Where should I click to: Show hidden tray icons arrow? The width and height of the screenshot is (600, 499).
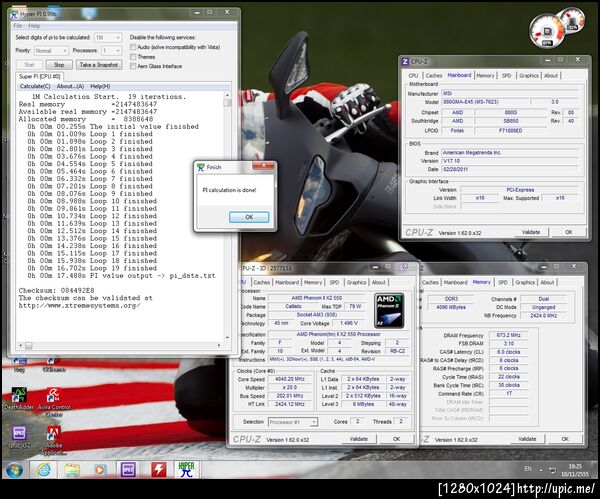point(541,470)
